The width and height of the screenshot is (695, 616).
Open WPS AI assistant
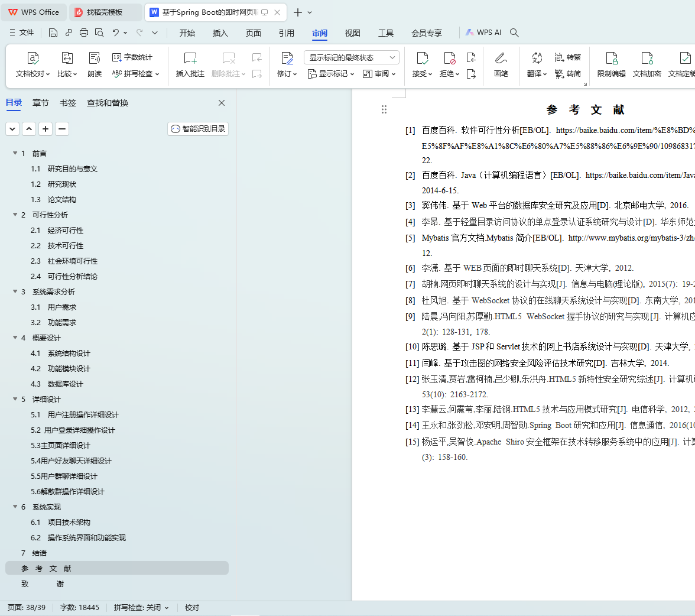tap(483, 33)
